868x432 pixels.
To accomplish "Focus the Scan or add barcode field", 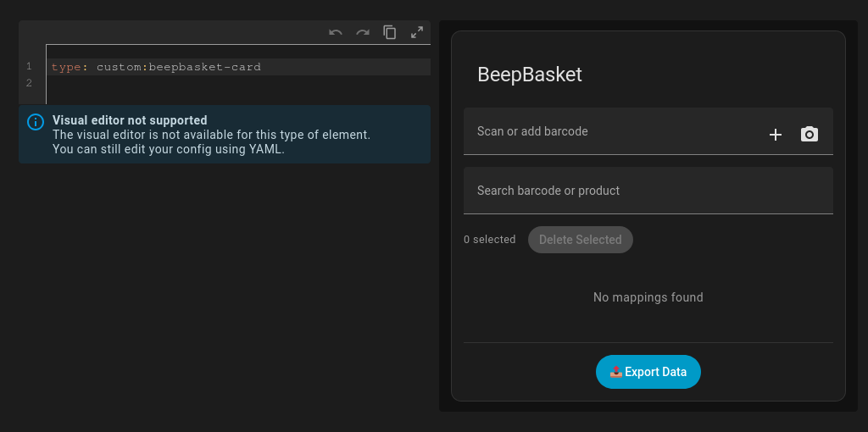I will pos(610,132).
